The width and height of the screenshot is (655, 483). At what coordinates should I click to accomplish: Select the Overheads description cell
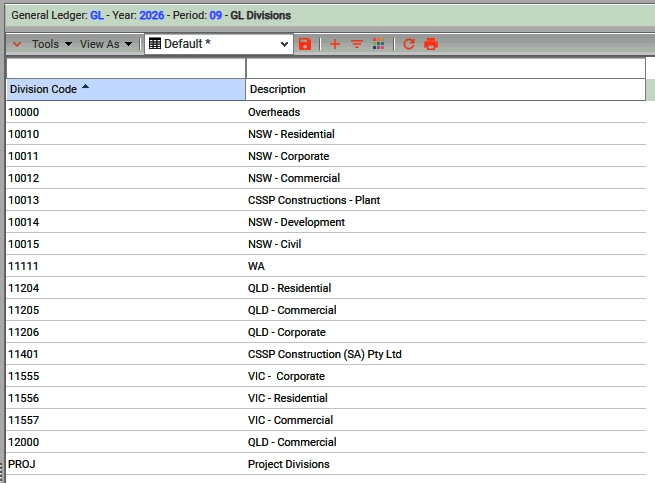point(274,112)
